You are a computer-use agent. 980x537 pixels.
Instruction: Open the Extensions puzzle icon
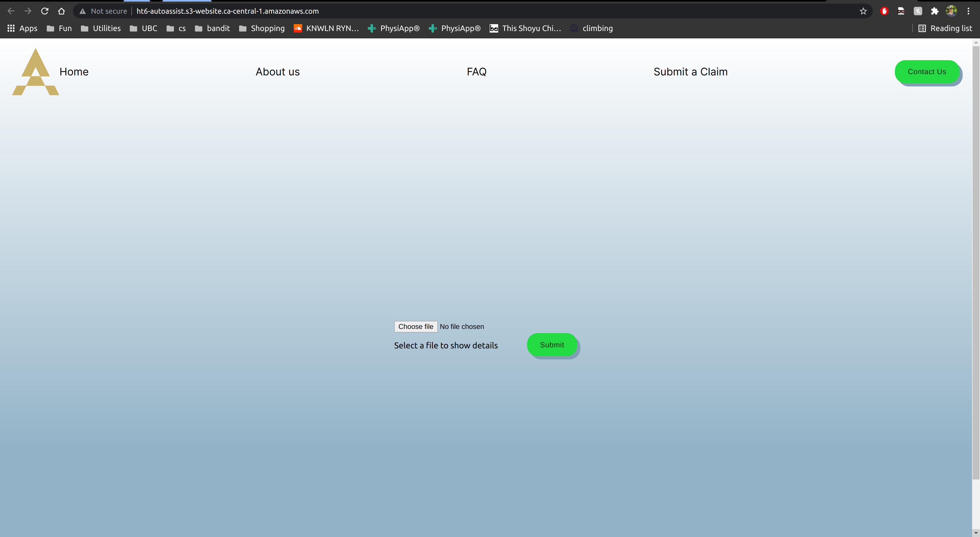point(934,11)
